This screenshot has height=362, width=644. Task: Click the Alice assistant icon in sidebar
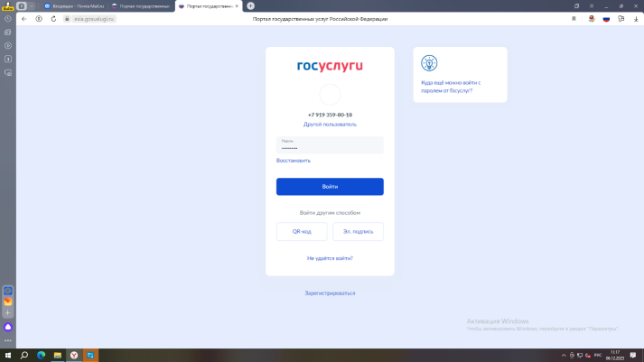(8, 326)
